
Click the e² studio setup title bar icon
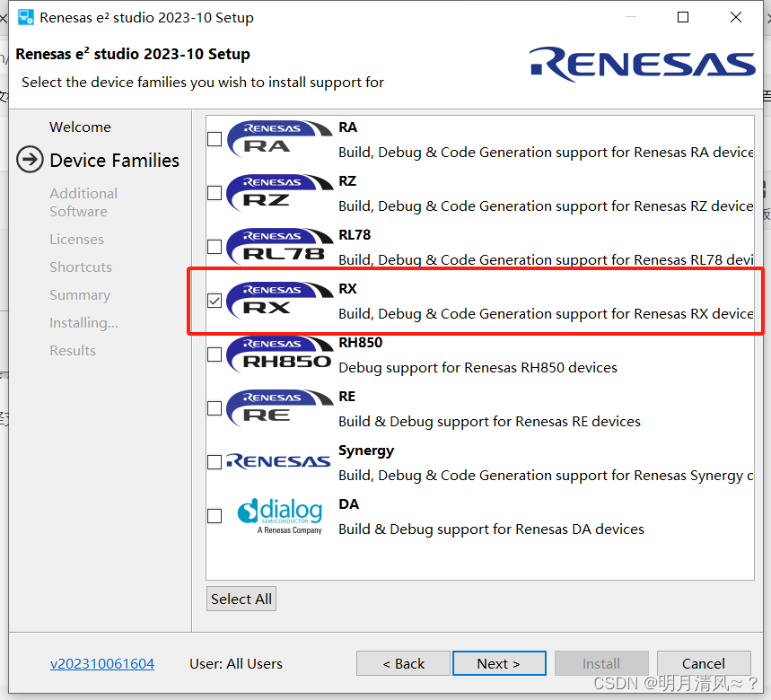point(25,17)
